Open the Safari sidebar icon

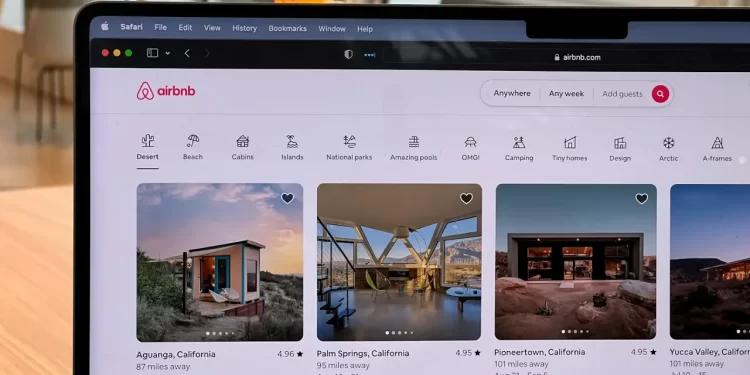(153, 53)
